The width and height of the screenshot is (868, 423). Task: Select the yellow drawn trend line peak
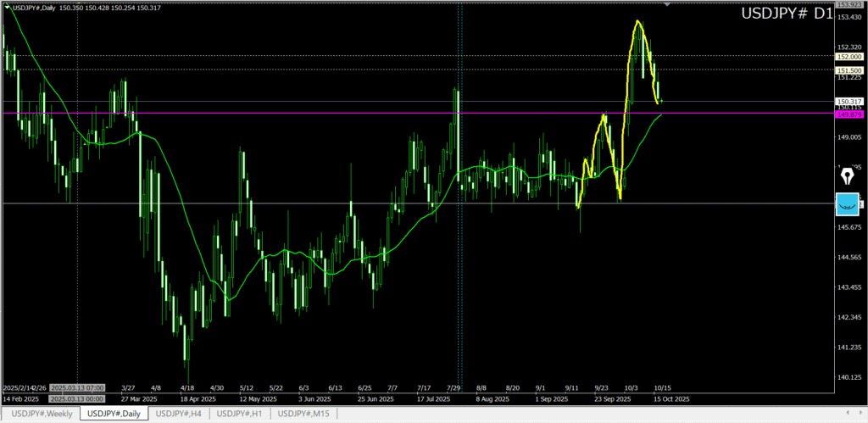click(637, 21)
